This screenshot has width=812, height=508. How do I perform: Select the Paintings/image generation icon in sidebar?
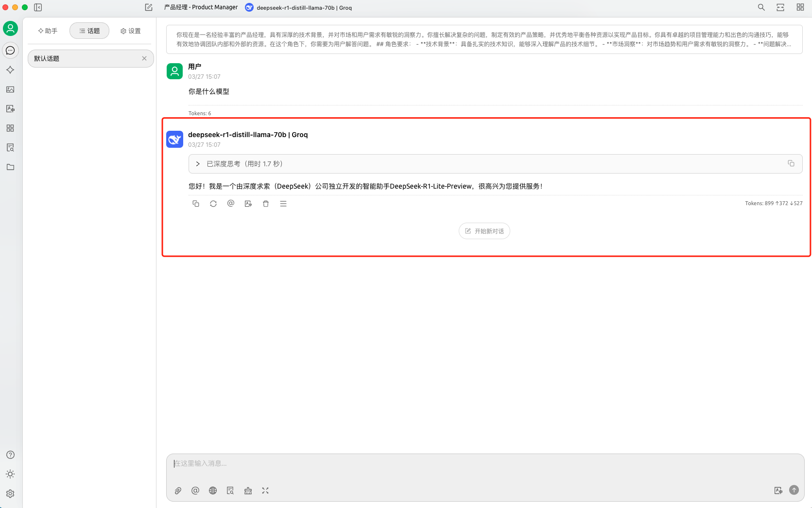pos(10,89)
